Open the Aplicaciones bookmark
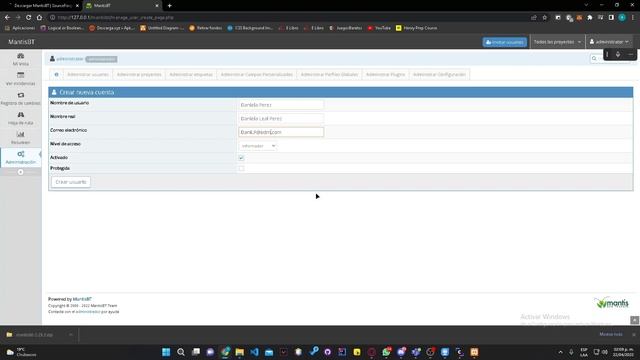 [x=20, y=28]
